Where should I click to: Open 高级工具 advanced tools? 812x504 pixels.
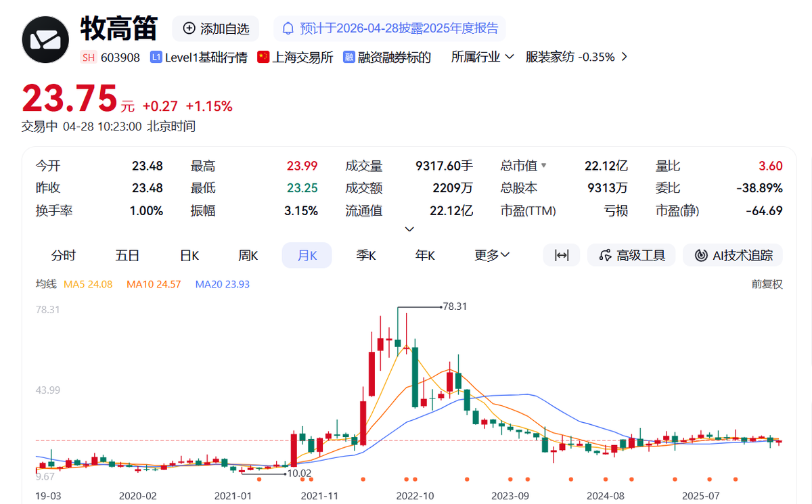point(631,255)
